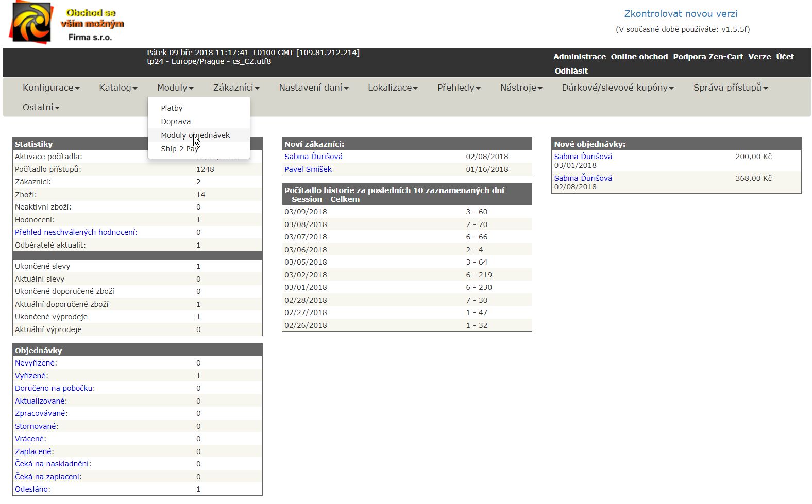Expand the Katalog dropdown menu
Image resolution: width=812 pixels, height=504 pixels.
pos(118,88)
